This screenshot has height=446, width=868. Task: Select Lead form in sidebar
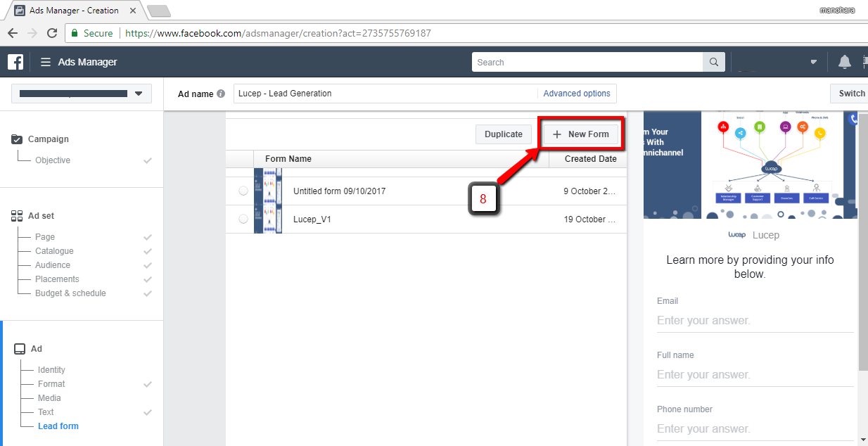[x=58, y=426]
